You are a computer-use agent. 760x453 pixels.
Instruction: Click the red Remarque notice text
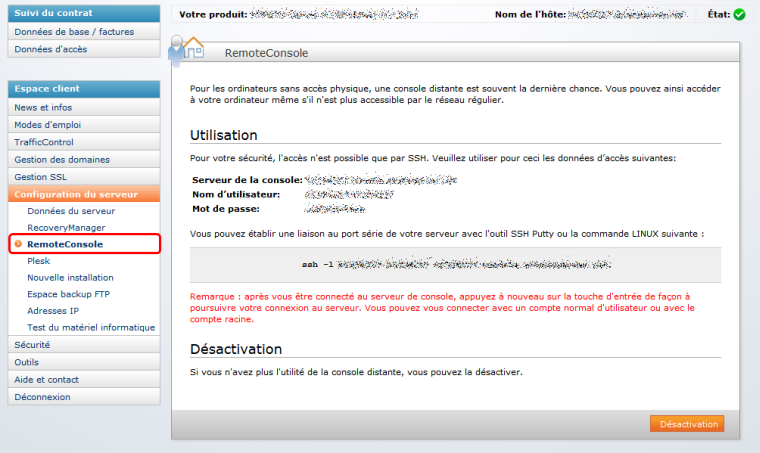pyautogui.click(x=442, y=308)
